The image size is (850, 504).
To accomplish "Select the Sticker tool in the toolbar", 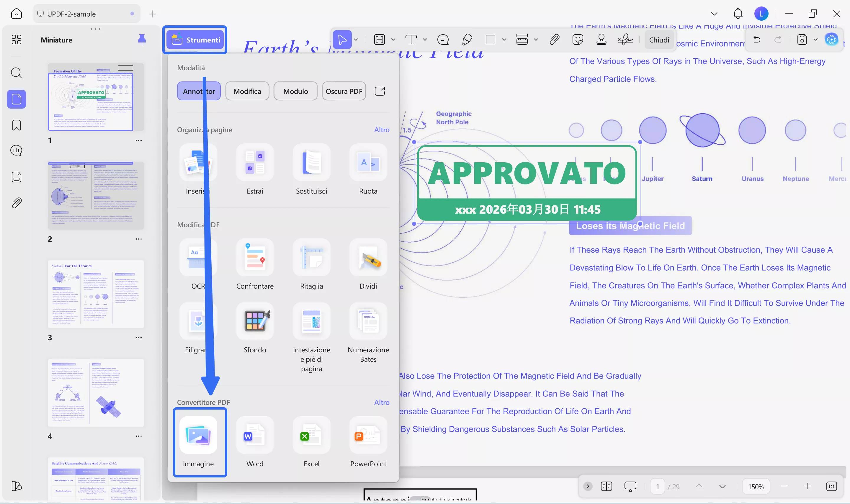I will [578, 40].
